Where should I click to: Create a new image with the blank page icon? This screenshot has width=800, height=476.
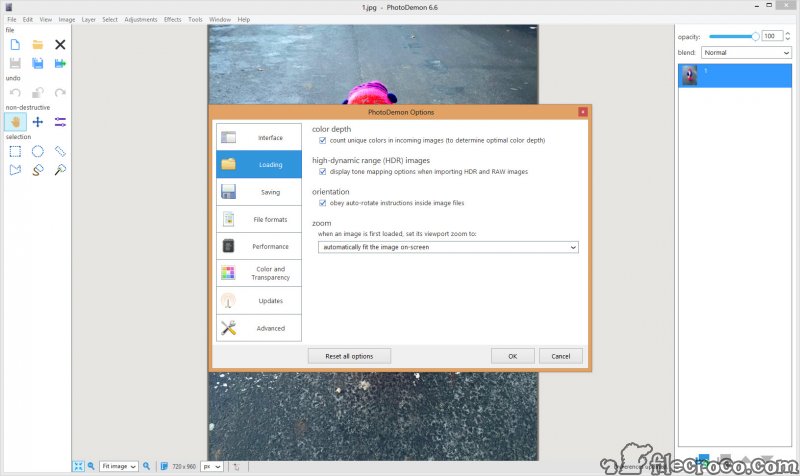(x=15, y=45)
